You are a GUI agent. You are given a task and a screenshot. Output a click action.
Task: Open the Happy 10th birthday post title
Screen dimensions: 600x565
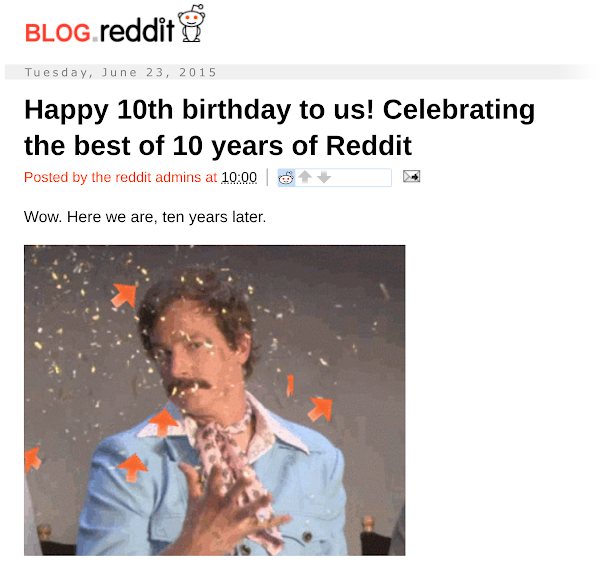click(279, 127)
